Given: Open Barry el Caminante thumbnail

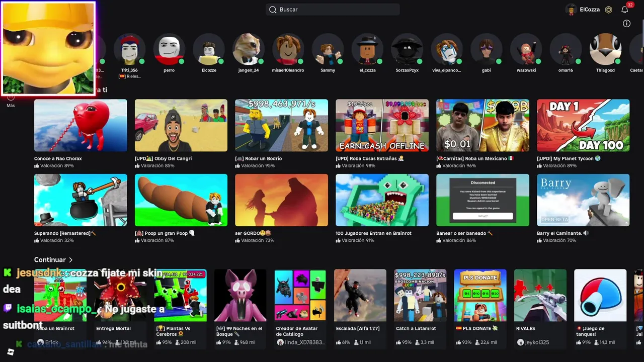Looking at the screenshot, I should click(x=583, y=200).
